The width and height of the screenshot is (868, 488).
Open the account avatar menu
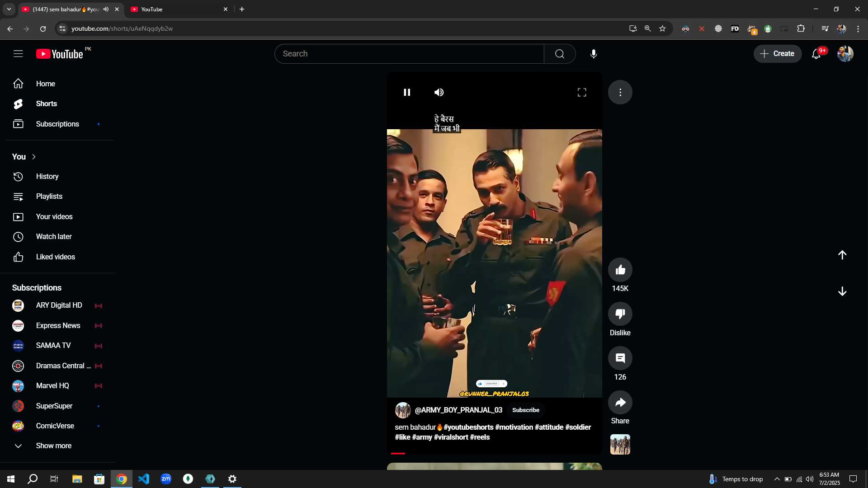pos(845,54)
